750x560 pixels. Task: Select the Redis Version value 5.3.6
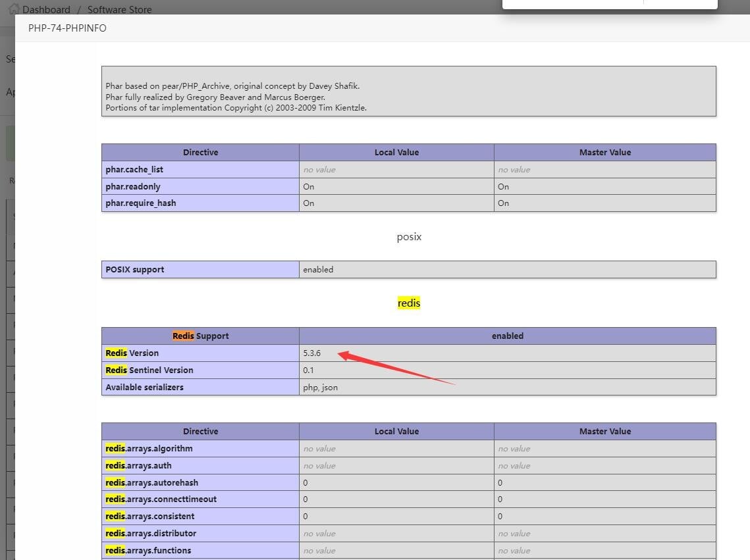pos(312,353)
